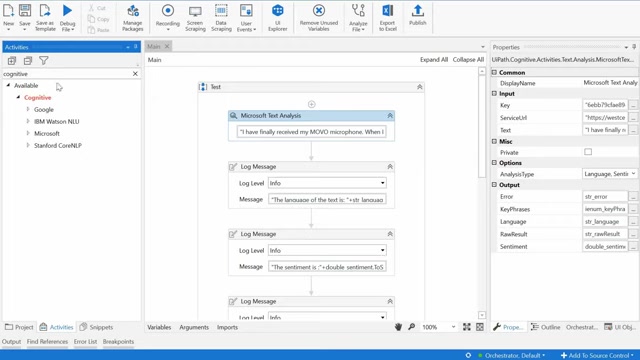The height and width of the screenshot is (360, 640).
Task: Click Collapse All in designer
Action: tap(468, 60)
